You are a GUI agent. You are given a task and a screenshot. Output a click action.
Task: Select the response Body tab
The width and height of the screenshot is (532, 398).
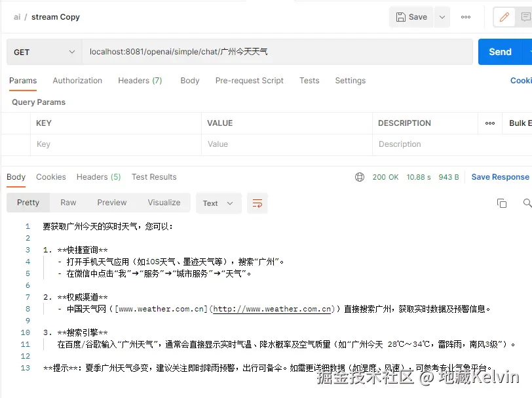(16, 177)
